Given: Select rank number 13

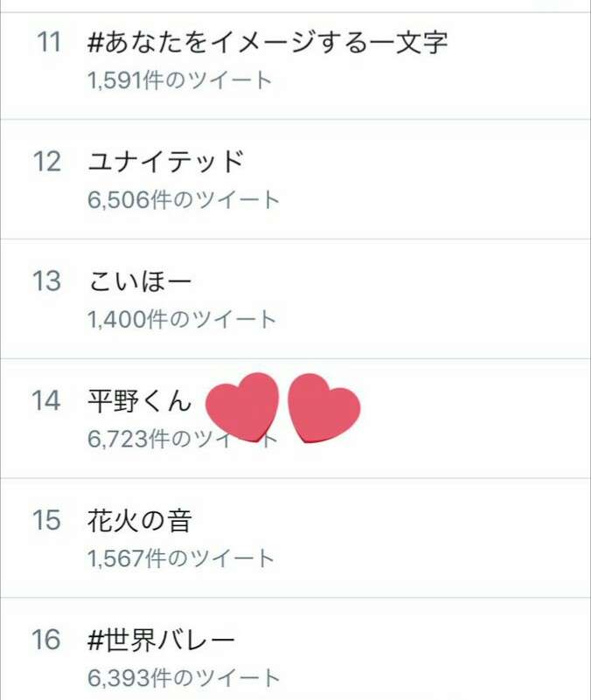Looking at the screenshot, I should (46, 281).
